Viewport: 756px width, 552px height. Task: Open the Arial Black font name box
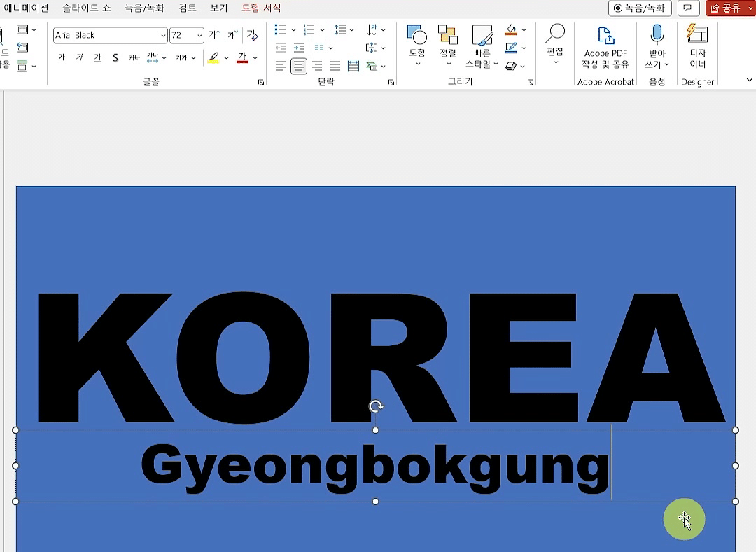click(x=110, y=35)
